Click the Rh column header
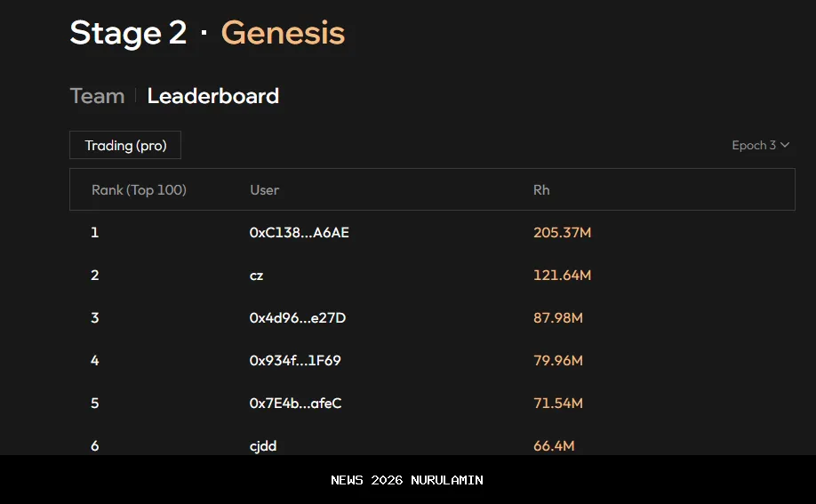This screenshot has height=504, width=816. click(541, 189)
